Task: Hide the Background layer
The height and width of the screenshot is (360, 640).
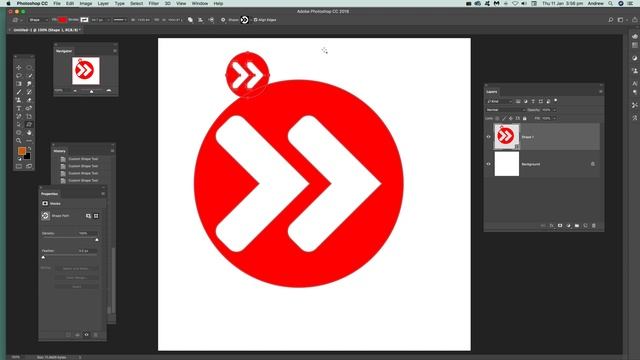Action: (x=488, y=164)
